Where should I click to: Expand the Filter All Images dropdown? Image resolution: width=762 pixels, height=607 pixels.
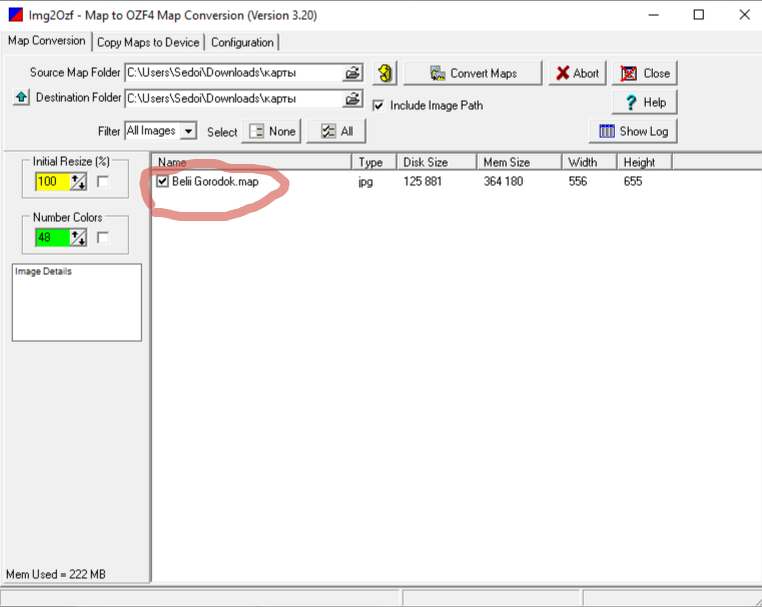188,131
